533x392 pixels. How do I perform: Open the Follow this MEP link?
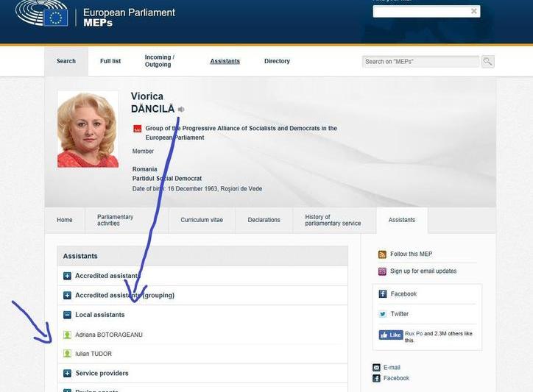[x=411, y=254]
